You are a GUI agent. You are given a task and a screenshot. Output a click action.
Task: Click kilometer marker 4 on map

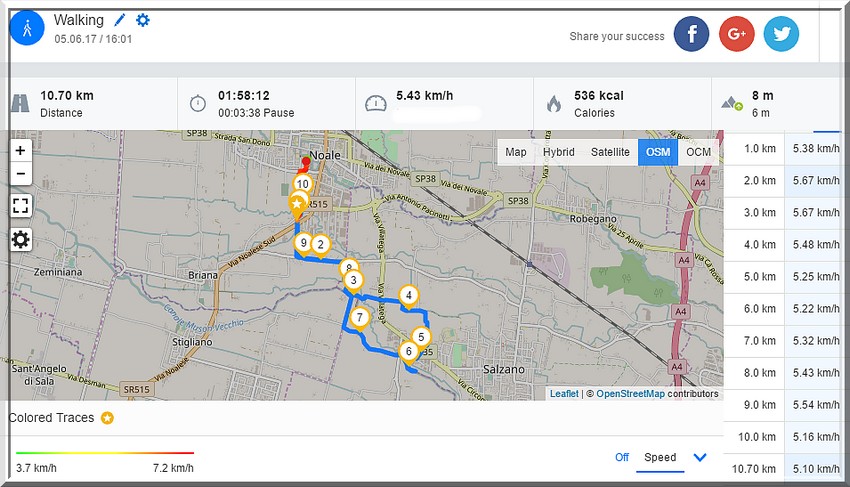tap(409, 295)
